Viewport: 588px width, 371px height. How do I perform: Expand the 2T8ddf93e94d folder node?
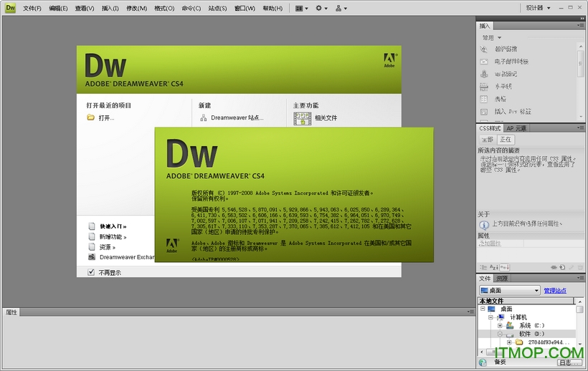coord(509,342)
